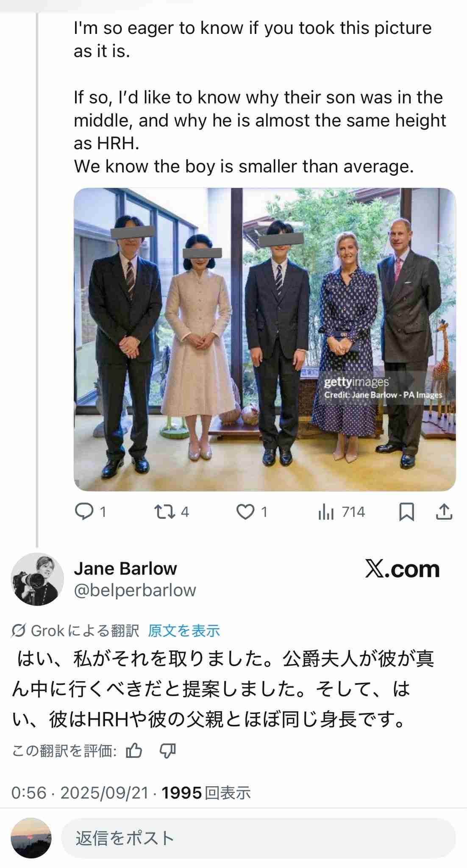Enlarge the royal group photo

(265, 339)
